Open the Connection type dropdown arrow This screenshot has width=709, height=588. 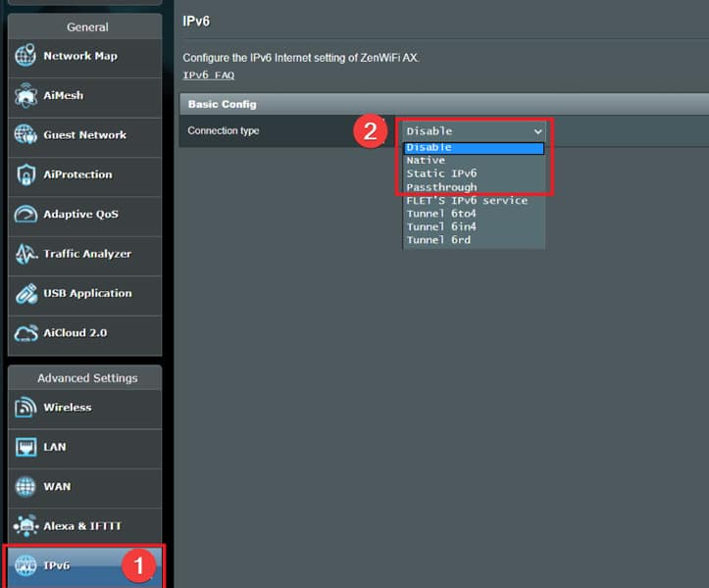coord(537,131)
